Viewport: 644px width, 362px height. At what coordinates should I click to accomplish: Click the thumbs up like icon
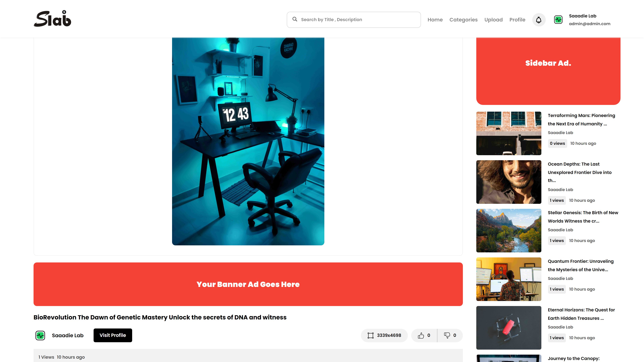(x=421, y=335)
